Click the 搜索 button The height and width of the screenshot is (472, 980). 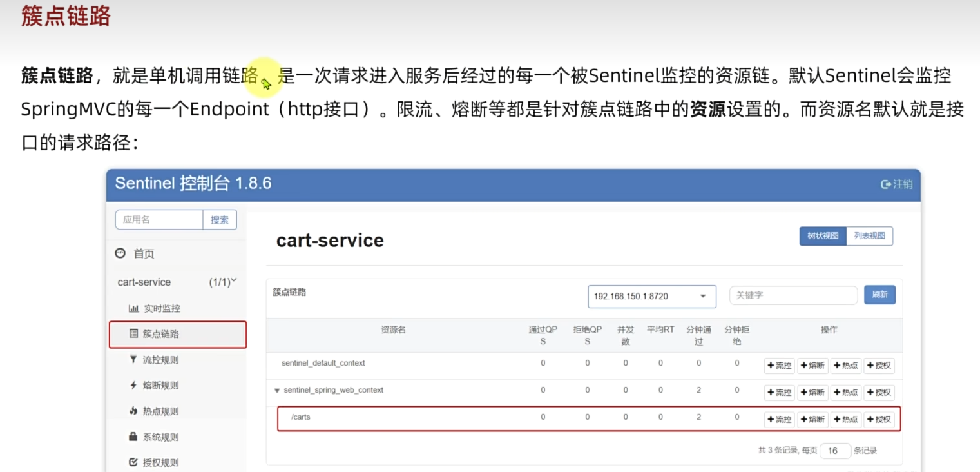[x=220, y=220]
